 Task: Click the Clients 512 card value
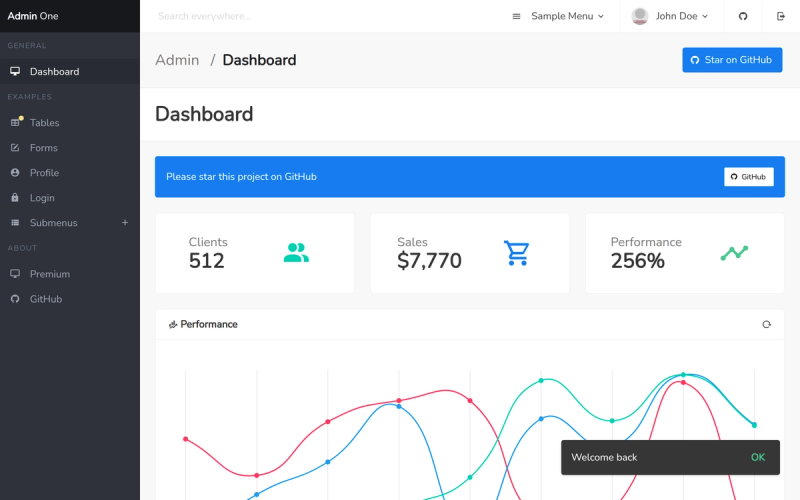tap(207, 261)
